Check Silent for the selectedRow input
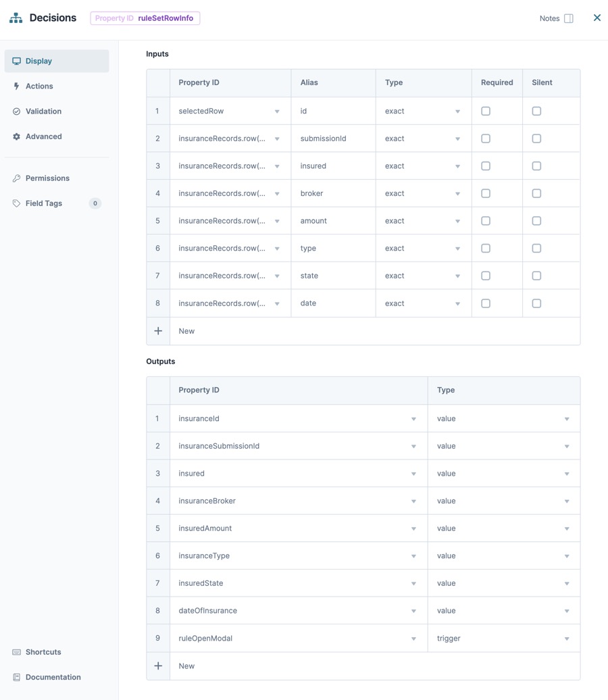The image size is (608, 700). pyautogui.click(x=536, y=111)
